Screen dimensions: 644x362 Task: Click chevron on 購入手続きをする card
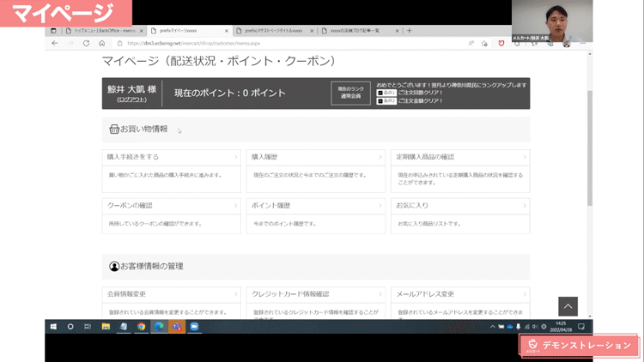(236, 157)
